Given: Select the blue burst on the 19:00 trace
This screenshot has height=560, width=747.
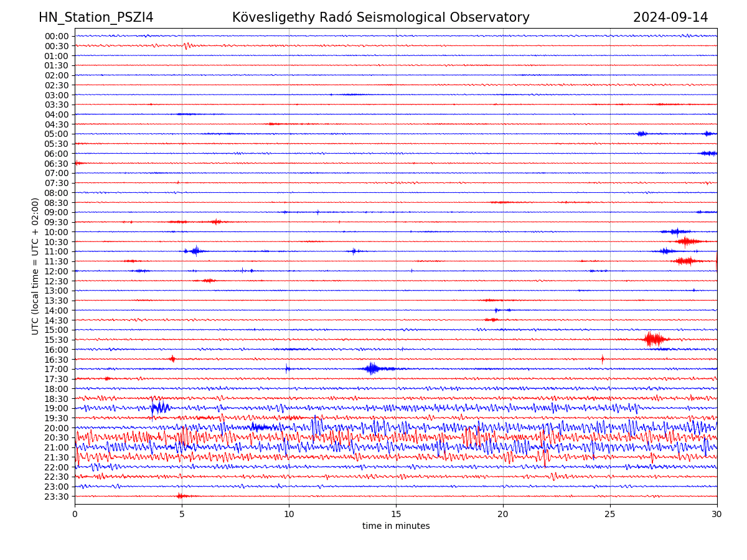Looking at the screenshot, I should (x=159, y=408).
